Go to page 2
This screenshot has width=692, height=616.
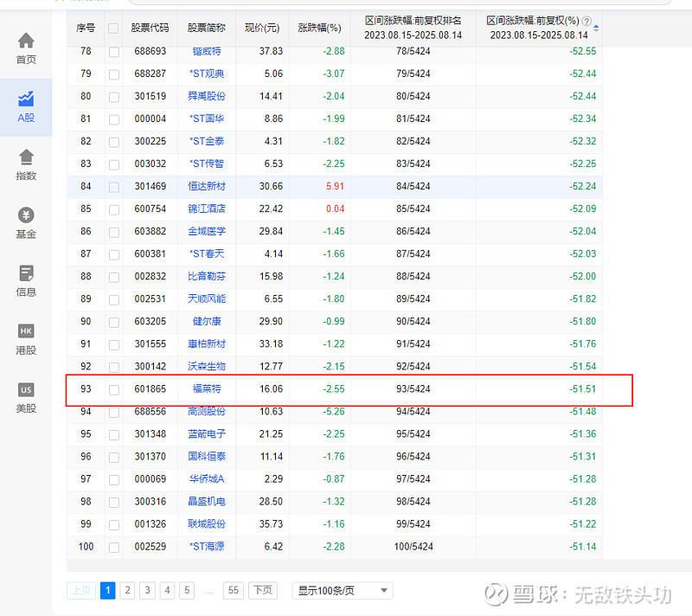click(127, 590)
